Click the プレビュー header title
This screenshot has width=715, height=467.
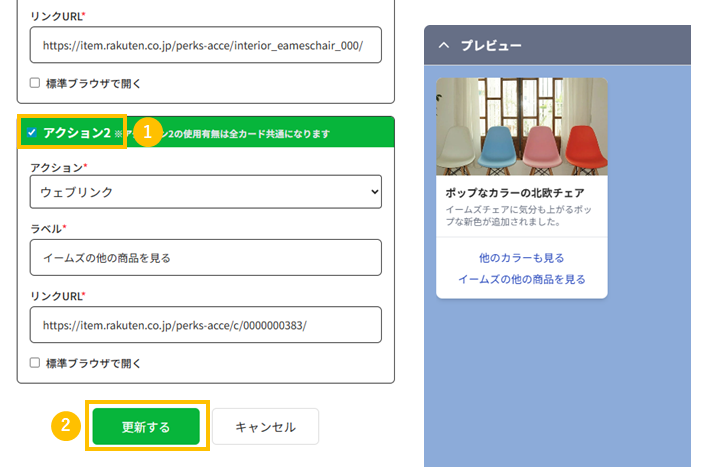point(491,46)
